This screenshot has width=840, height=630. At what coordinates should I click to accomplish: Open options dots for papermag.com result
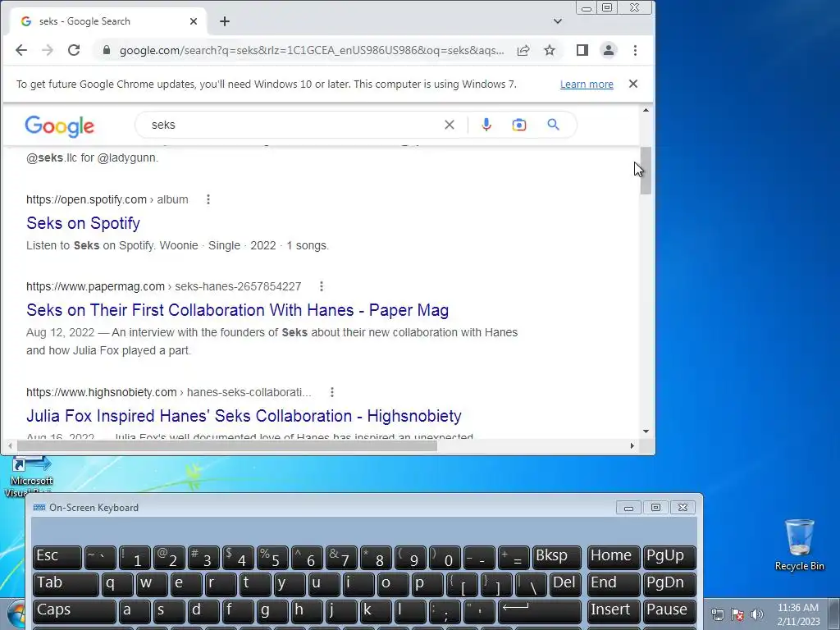point(322,286)
